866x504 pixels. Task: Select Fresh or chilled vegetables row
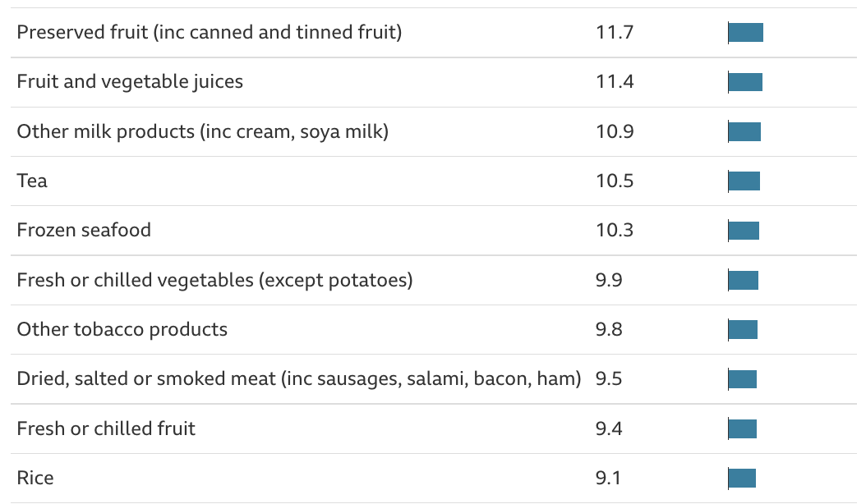pyautogui.click(x=214, y=281)
